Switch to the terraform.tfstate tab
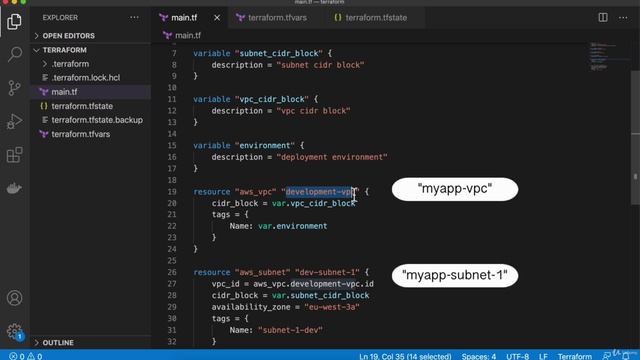This screenshot has width=640, height=360. (376, 18)
